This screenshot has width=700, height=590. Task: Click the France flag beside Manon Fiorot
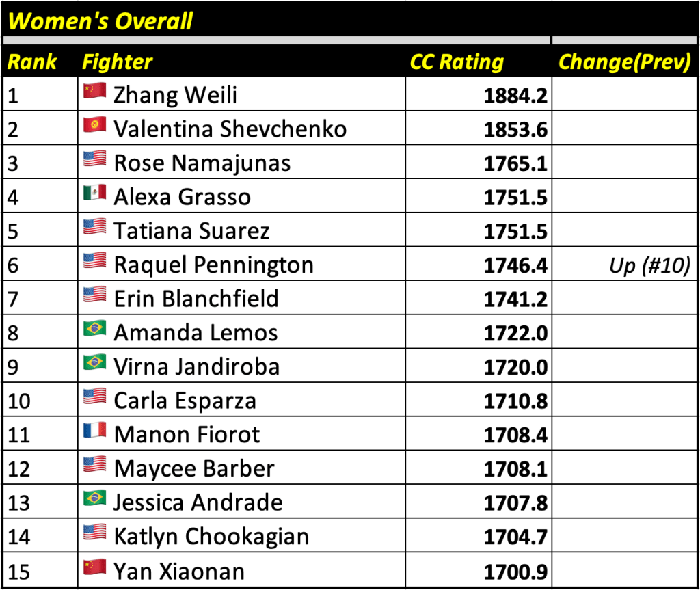94,432
